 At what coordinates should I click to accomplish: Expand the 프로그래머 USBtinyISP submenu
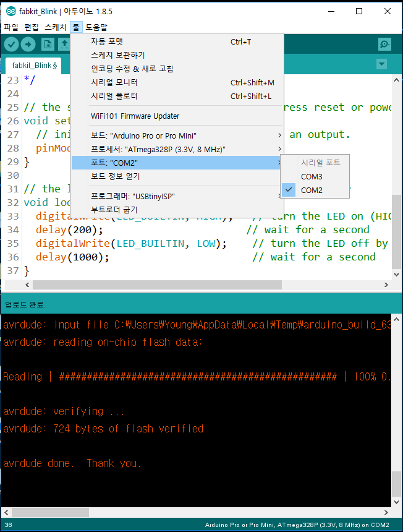click(x=177, y=196)
